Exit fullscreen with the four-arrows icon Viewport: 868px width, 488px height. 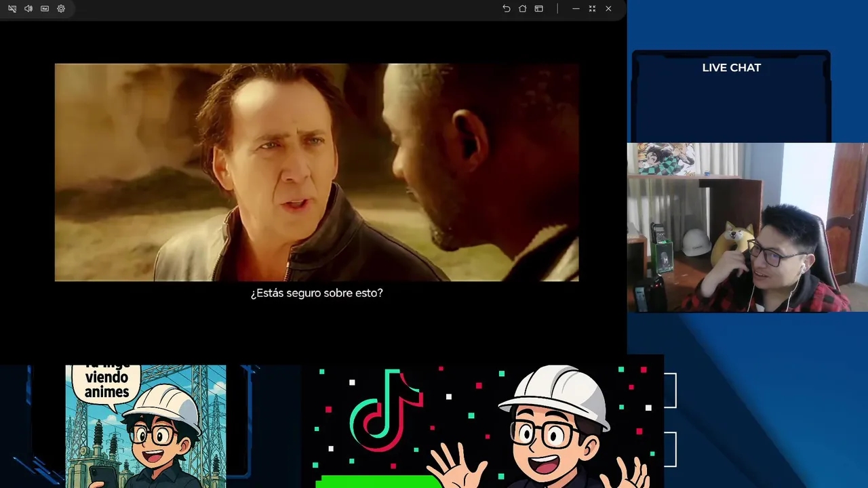[x=592, y=9]
